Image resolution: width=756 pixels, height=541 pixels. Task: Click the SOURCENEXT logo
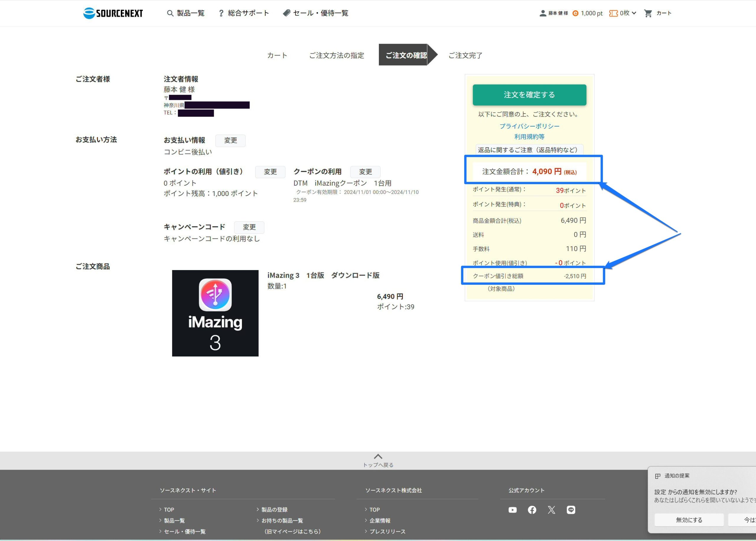[x=113, y=13]
